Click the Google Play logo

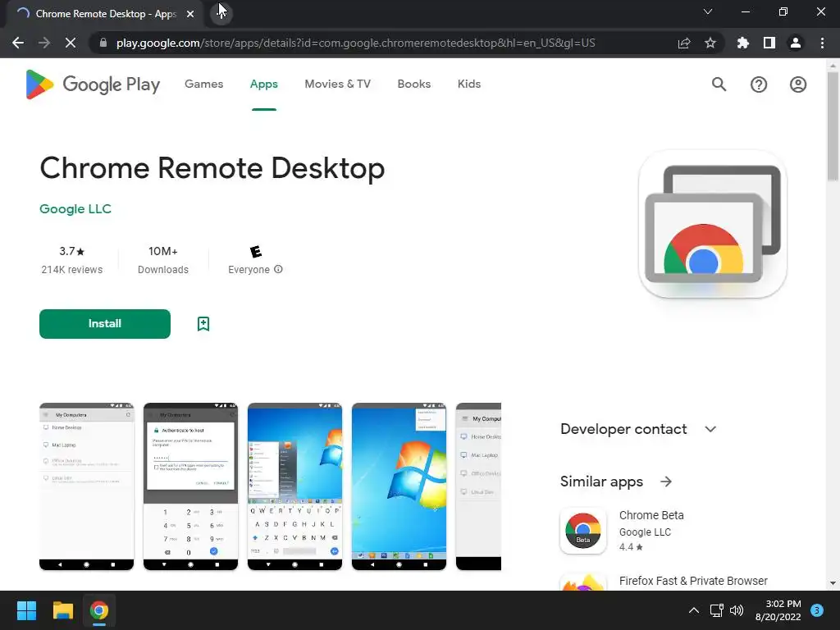coord(94,84)
